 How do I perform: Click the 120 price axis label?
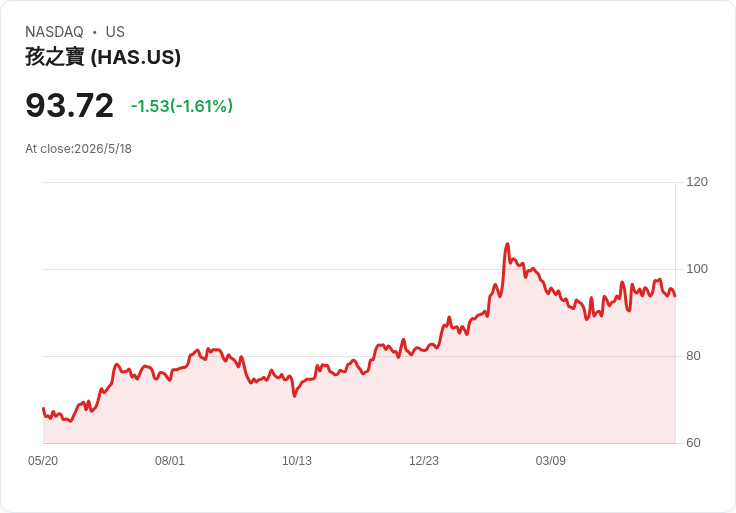coord(697,182)
